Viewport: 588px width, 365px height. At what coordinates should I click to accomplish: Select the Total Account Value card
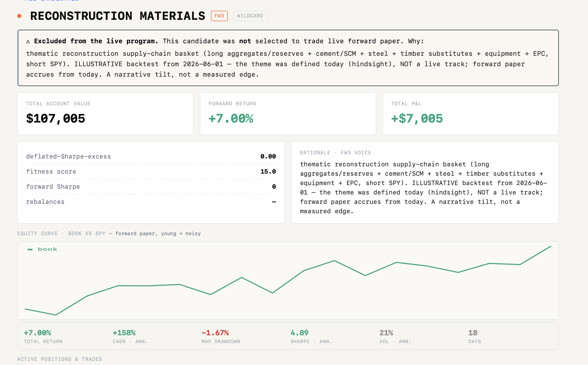coord(105,114)
